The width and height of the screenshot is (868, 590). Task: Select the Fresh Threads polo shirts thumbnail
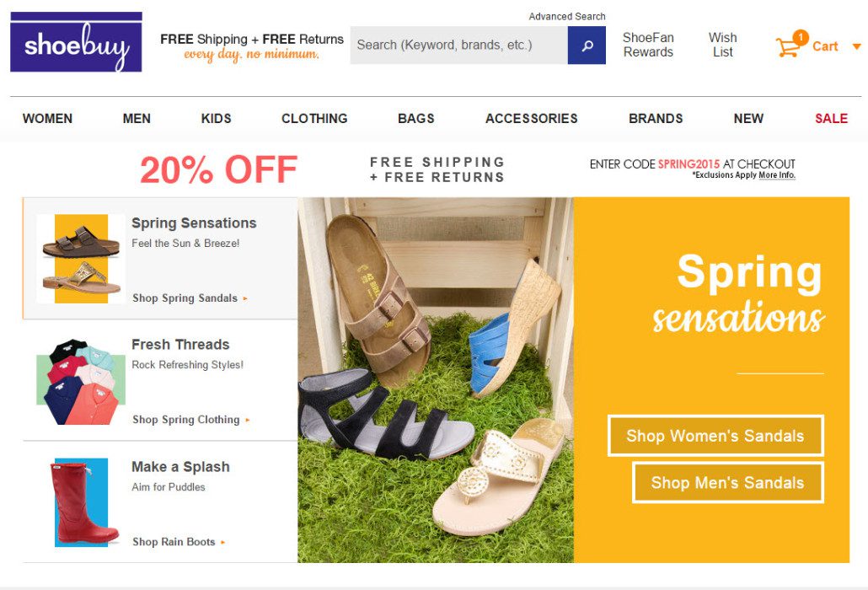point(81,381)
